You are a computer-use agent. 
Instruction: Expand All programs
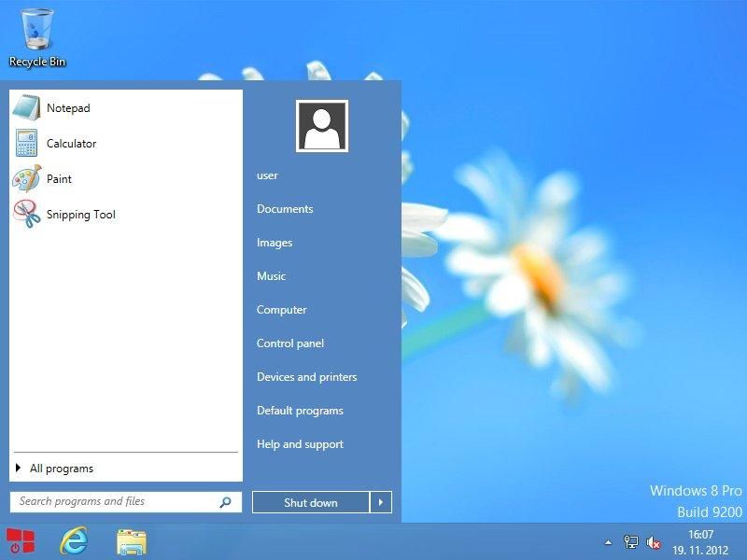(x=61, y=468)
